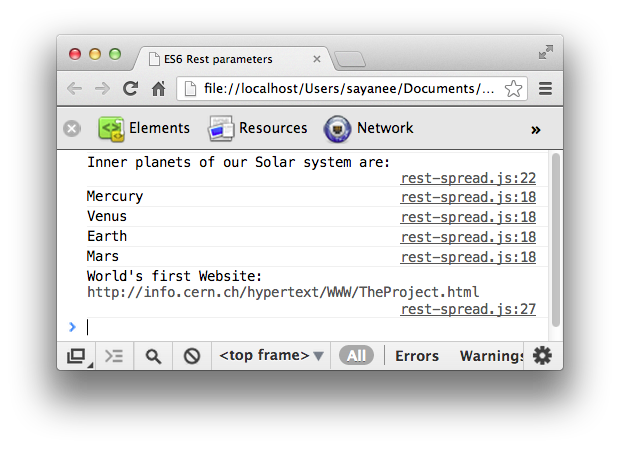Open DevTools settings gear
The height and width of the screenshot is (449, 620).
click(x=542, y=356)
